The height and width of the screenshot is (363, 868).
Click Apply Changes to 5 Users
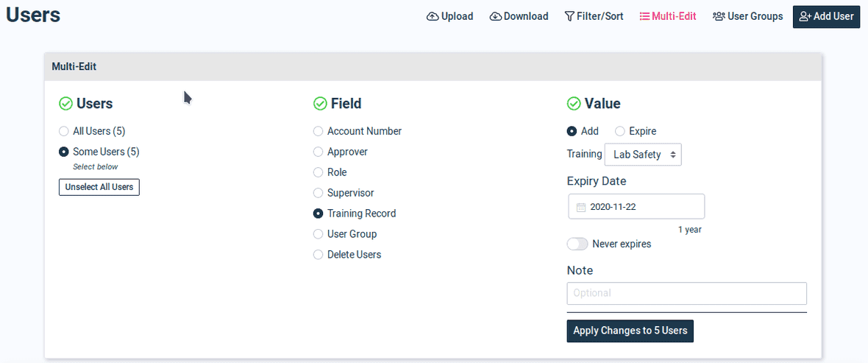pyautogui.click(x=630, y=331)
